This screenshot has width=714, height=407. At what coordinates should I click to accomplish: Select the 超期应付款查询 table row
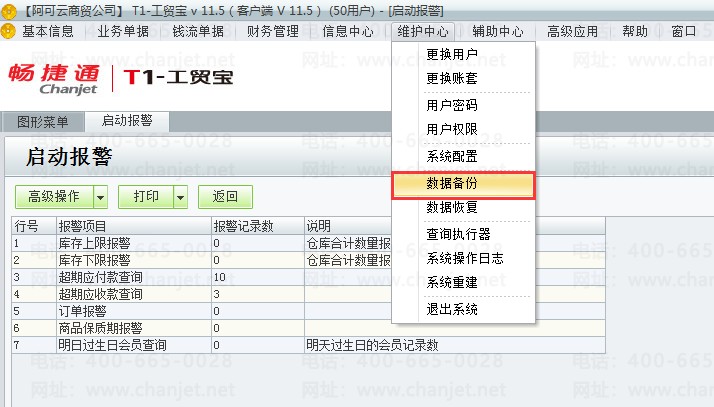(308, 277)
